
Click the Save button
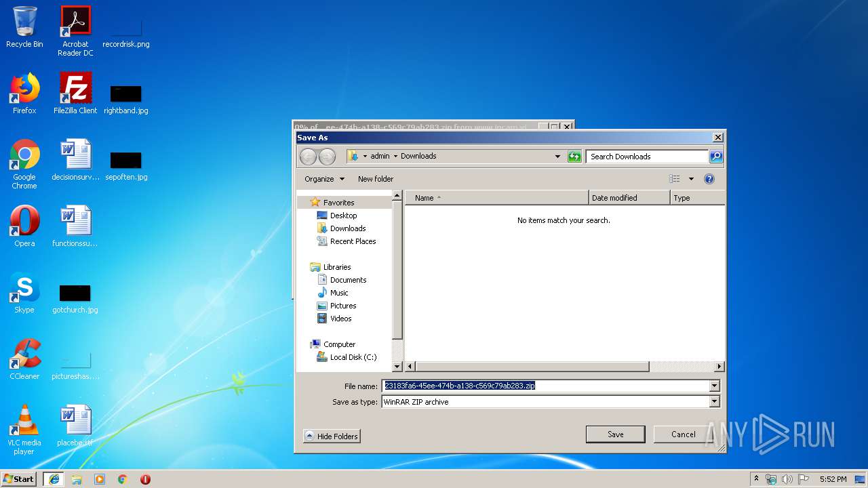(x=615, y=434)
